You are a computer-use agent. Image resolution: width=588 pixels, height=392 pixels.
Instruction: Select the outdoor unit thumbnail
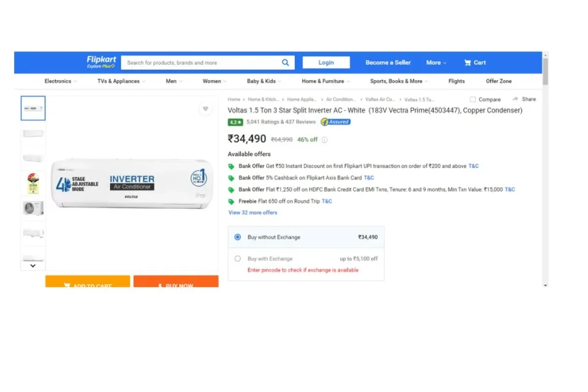click(33, 208)
